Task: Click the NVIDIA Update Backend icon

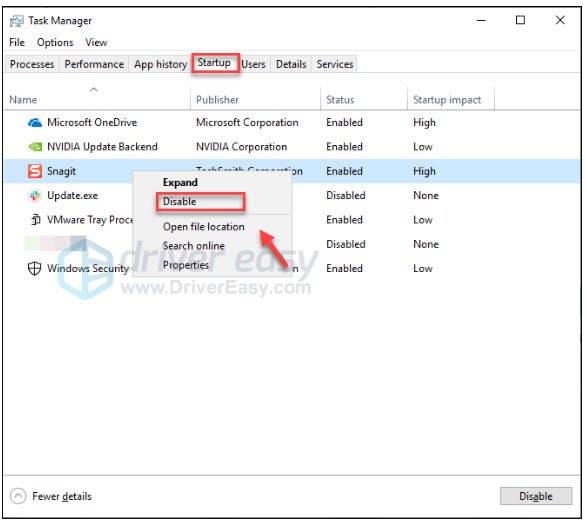Action: click(35, 147)
